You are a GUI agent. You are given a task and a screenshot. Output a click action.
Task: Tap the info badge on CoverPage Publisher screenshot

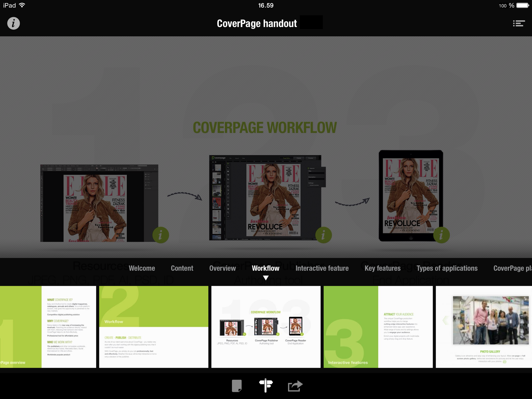[x=323, y=235]
